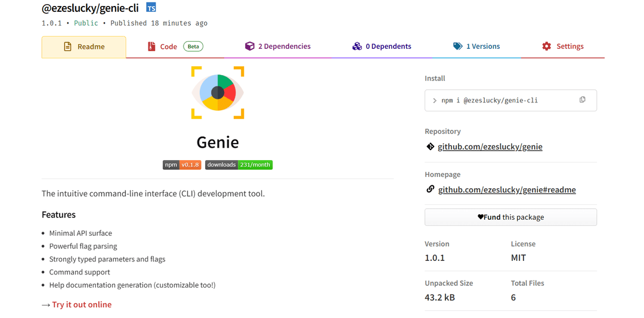Click the TypeScript TS badge icon
Image resolution: width=644 pixels, height=318 pixels.
(x=151, y=7)
